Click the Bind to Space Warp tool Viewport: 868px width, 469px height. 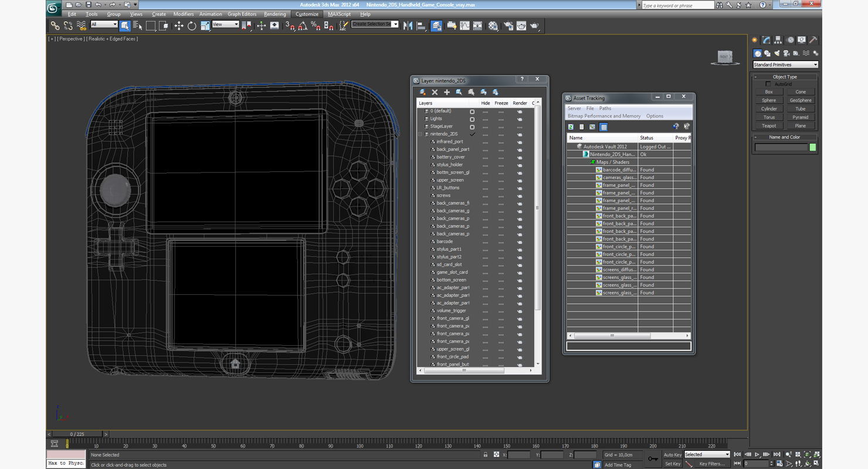[82, 26]
